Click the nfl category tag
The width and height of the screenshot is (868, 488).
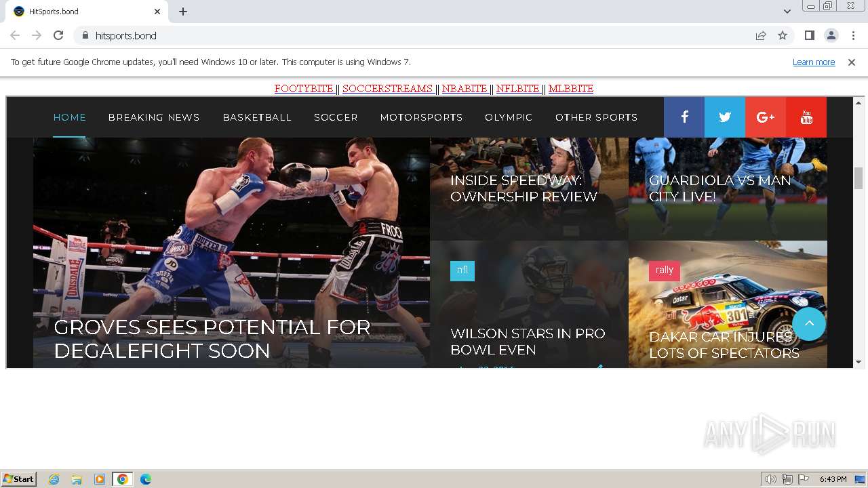point(462,270)
